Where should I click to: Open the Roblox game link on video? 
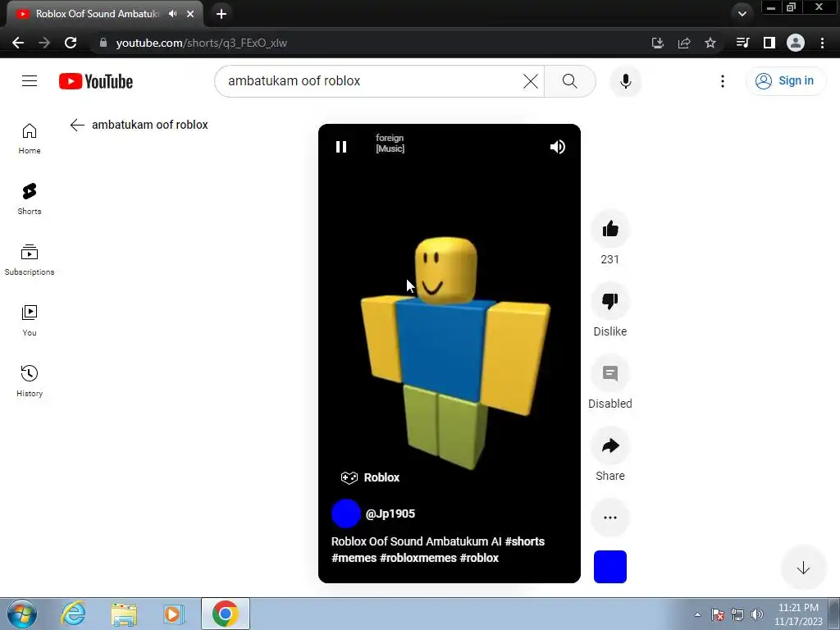coord(370,477)
